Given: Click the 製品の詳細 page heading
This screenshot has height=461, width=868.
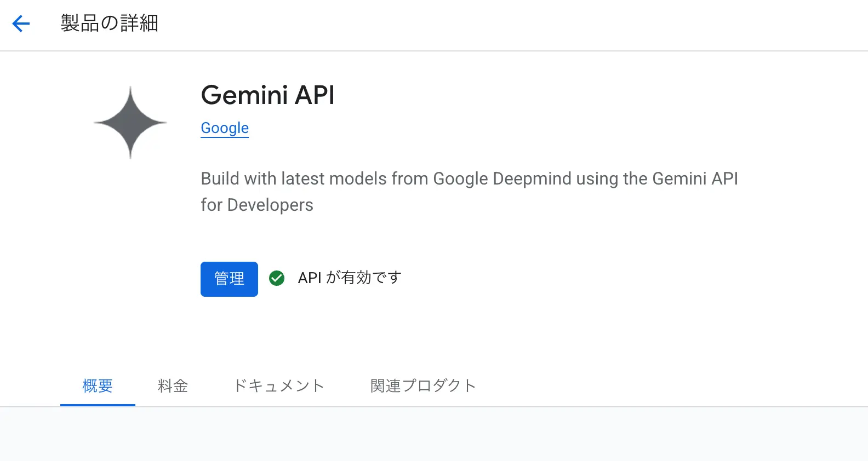Looking at the screenshot, I should coord(110,24).
